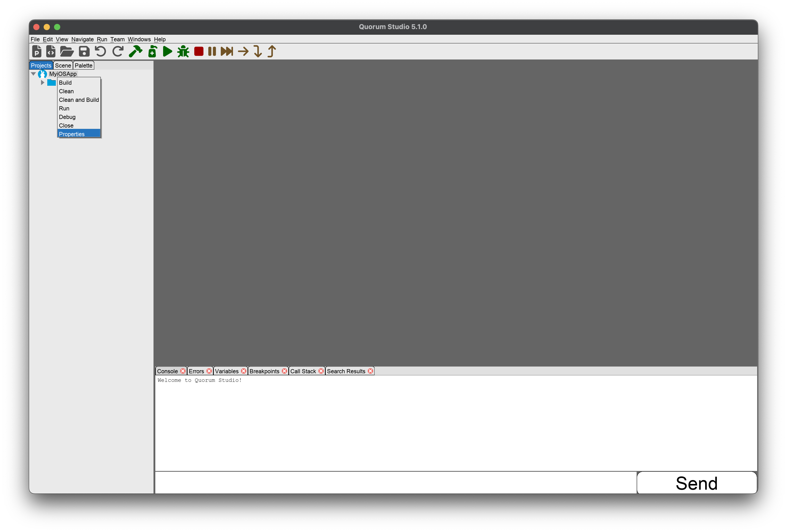Open the Navigate menu
The image size is (787, 532).
[82, 39]
